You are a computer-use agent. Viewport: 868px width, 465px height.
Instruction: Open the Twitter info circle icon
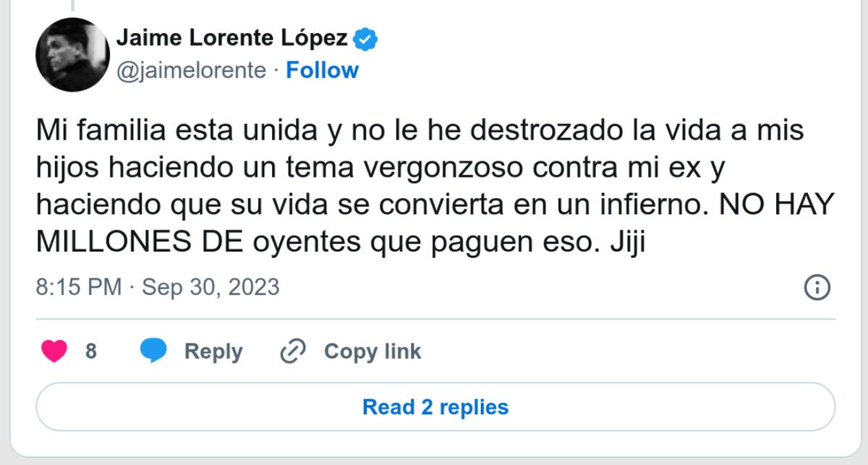click(817, 287)
